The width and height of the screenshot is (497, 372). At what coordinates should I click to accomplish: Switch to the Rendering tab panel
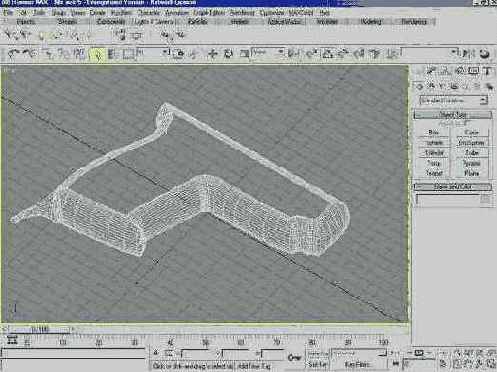tap(414, 22)
